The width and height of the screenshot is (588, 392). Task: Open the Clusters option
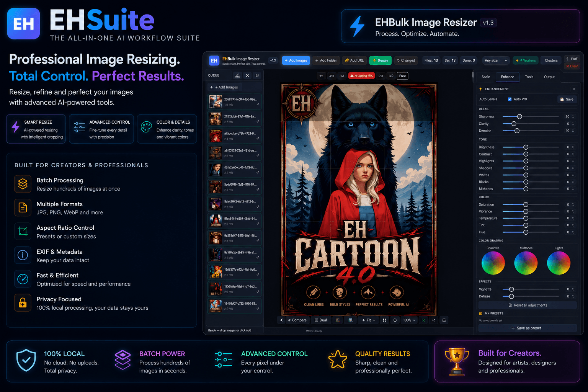click(x=551, y=60)
